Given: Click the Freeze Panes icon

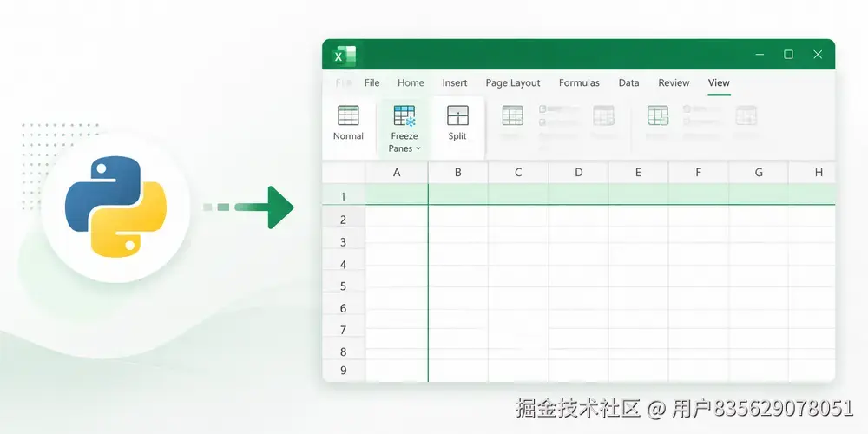Looking at the screenshot, I should tap(404, 115).
